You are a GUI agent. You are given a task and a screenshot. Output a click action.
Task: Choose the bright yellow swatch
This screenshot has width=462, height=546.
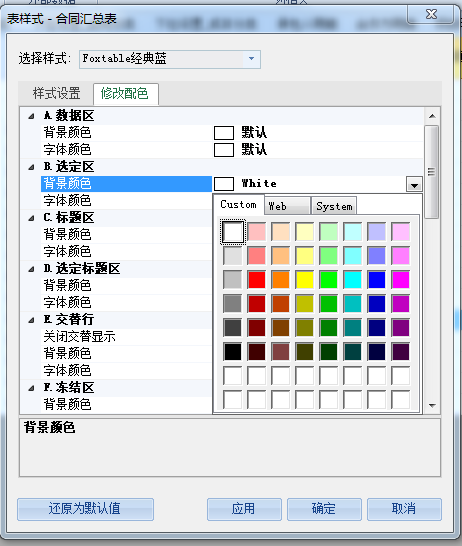[305, 280]
